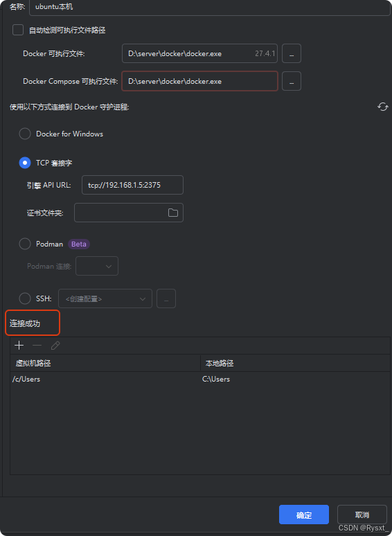Open the SSH configuration dropdown
This screenshot has width=392, height=536.
click(x=105, y=298)
